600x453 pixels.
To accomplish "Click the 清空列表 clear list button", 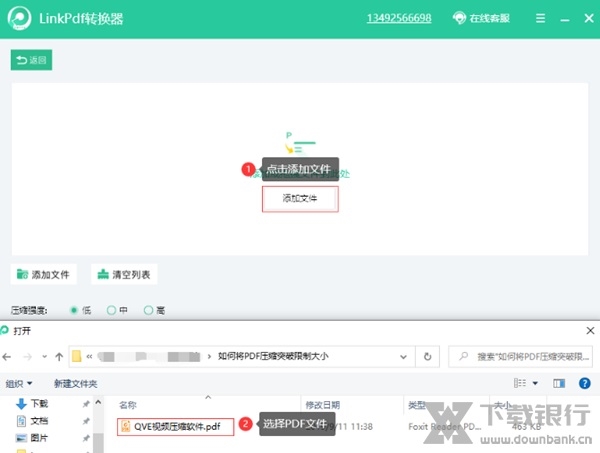I will pos(124,274).
